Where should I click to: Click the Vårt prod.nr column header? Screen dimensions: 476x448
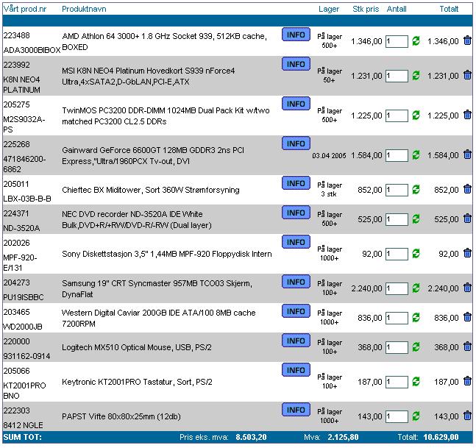25,9
